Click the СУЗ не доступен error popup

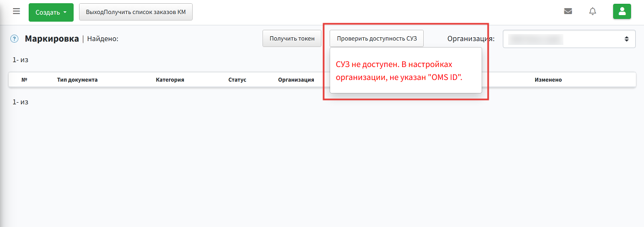pos(406,71)
